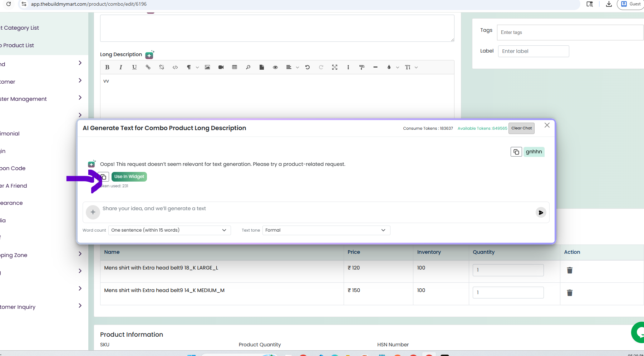The image size is (644, 356).
Task: Click the Name column header
Action: point(112,252)
